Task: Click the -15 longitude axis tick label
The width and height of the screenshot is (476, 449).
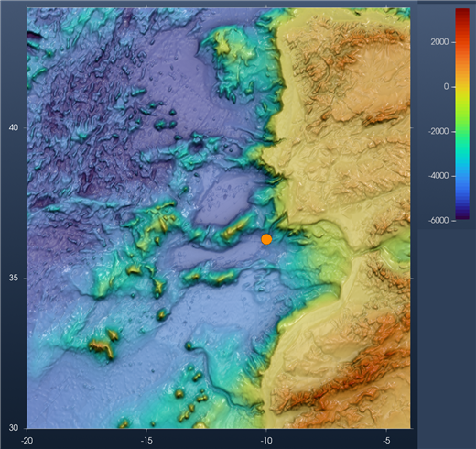Action: (146, 441)
